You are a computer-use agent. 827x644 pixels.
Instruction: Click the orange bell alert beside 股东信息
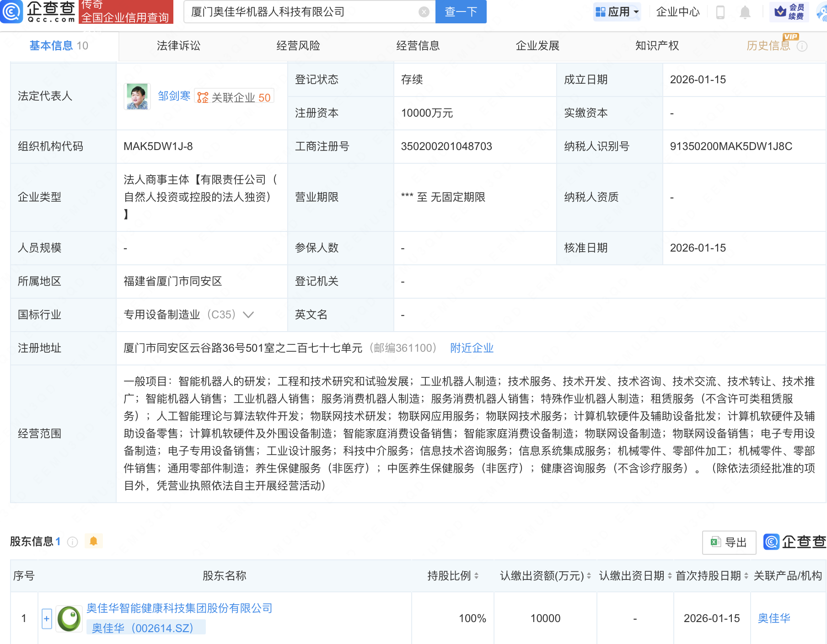coord(94,542)
